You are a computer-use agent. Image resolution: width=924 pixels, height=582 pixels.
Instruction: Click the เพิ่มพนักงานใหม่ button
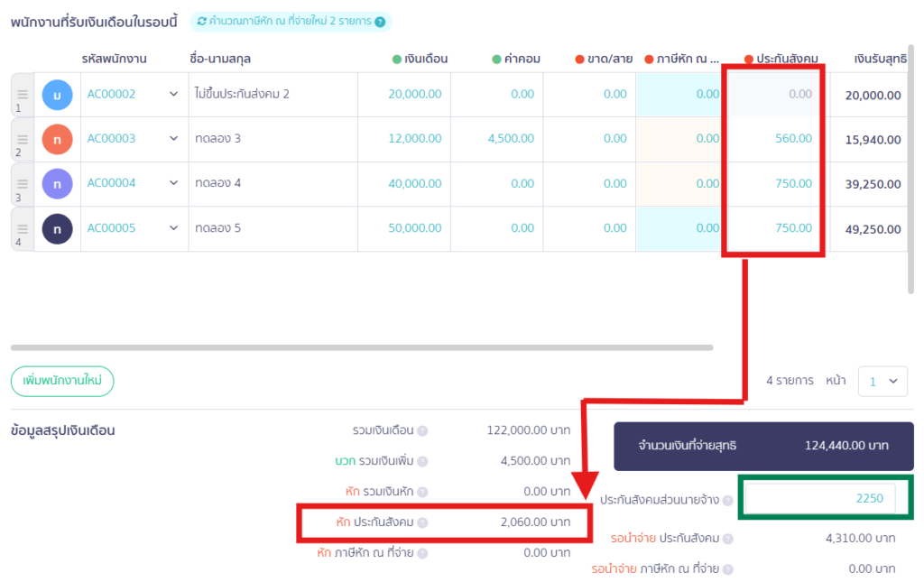(62, 381)
